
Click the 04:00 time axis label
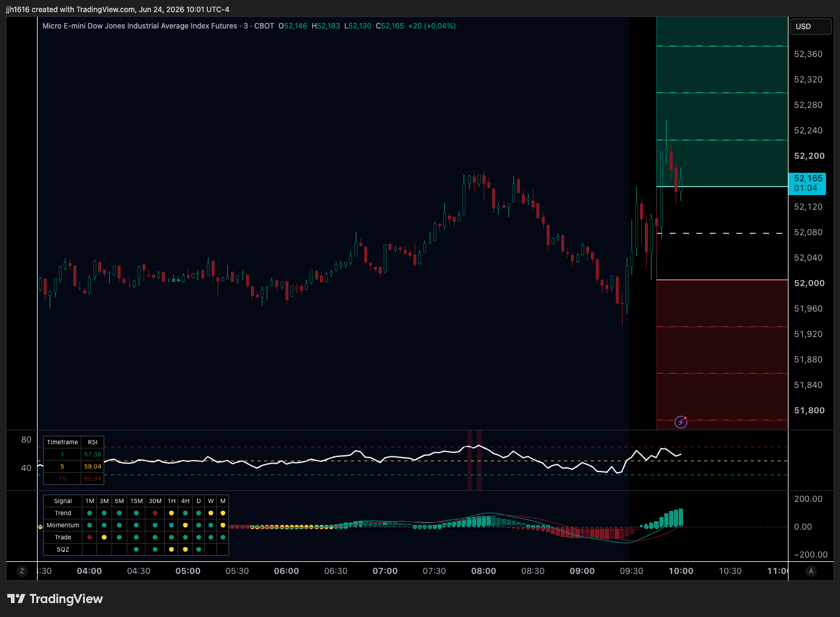[x=89, y=571]
